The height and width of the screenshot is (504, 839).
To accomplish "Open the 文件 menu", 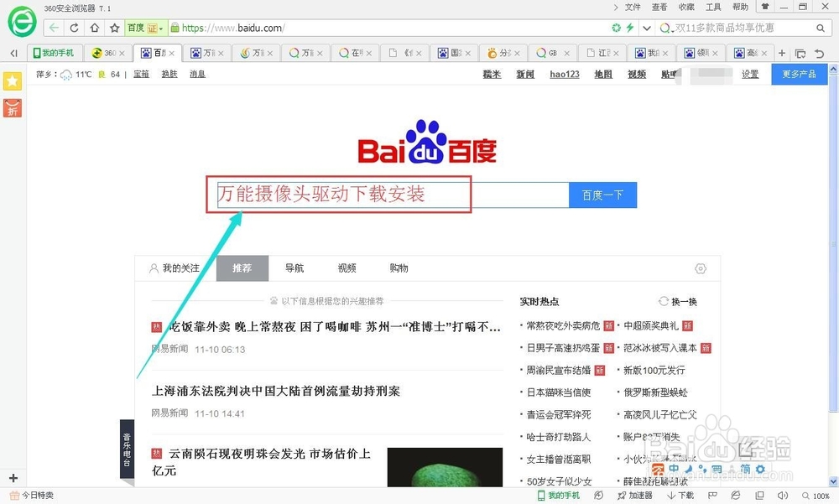I will 633,7.
